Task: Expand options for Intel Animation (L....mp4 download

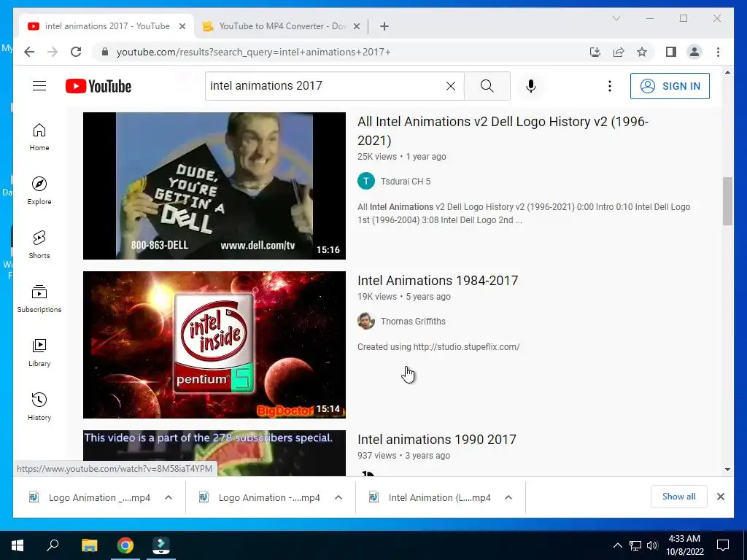Action: click(508, 497)
